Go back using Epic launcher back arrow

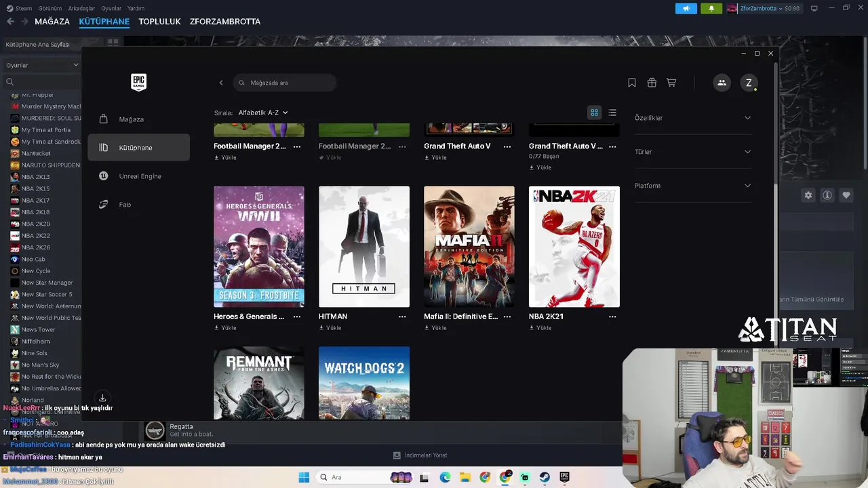[221, 83]
